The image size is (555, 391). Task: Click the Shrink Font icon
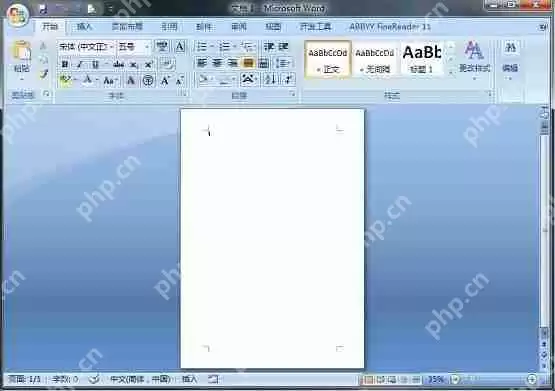[x=180, y=81]
